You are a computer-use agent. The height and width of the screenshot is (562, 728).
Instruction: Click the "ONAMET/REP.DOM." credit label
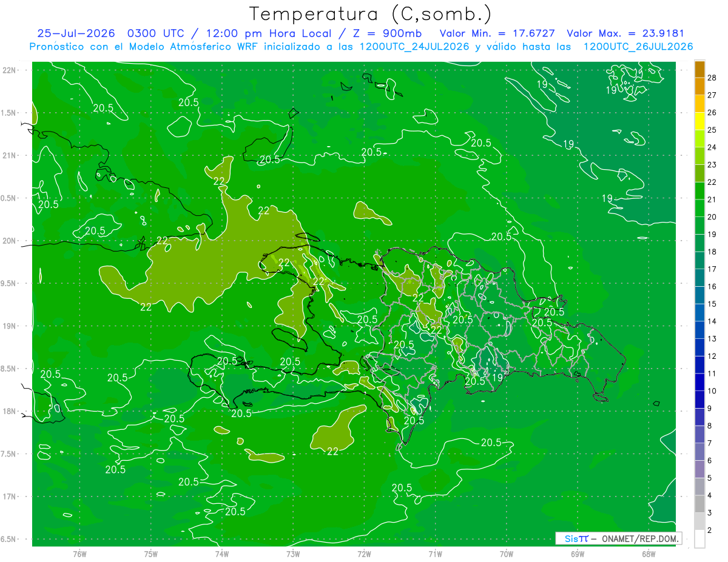tap(640, 538)
